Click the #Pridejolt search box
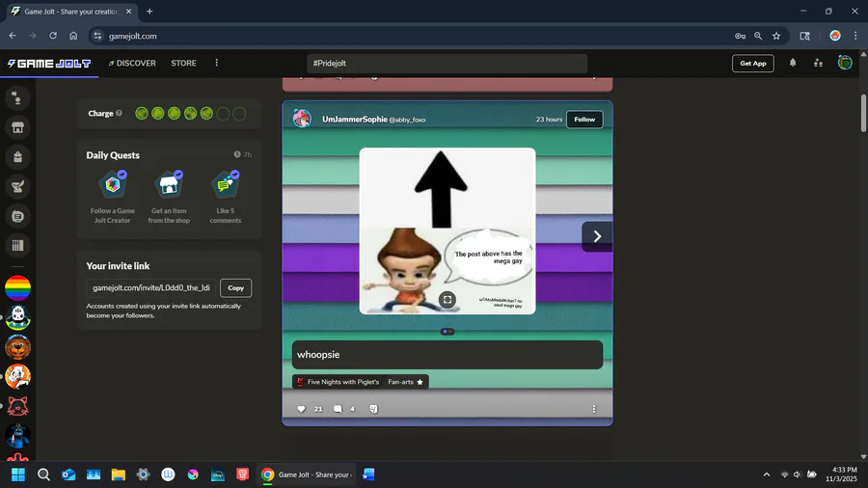Viewport: 868px width, 488px height. [447, 63]
